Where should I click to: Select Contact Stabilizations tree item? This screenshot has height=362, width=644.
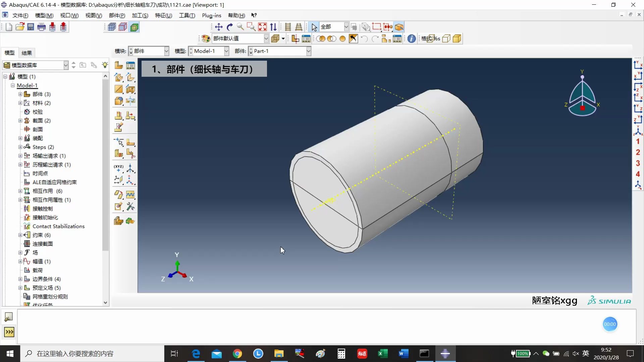pyautogui.click(x=58, y=226)
